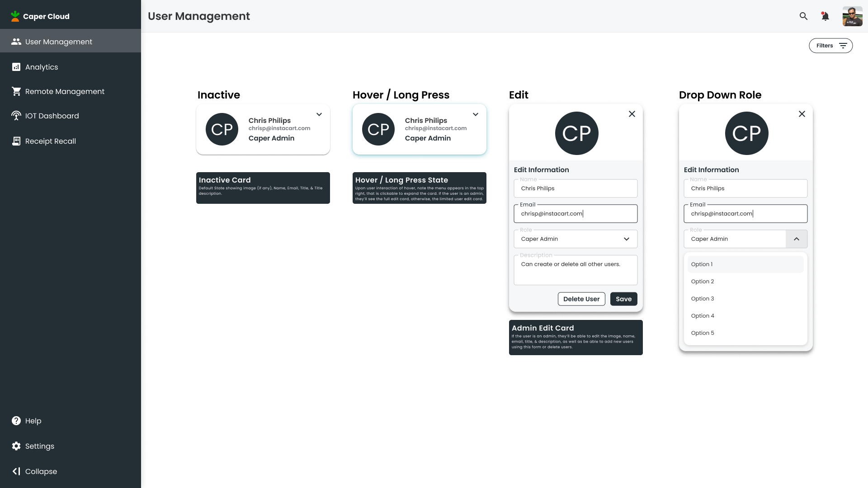868x488 pixels.
Task: Open the notifications bell
Action: pos(825,16)
